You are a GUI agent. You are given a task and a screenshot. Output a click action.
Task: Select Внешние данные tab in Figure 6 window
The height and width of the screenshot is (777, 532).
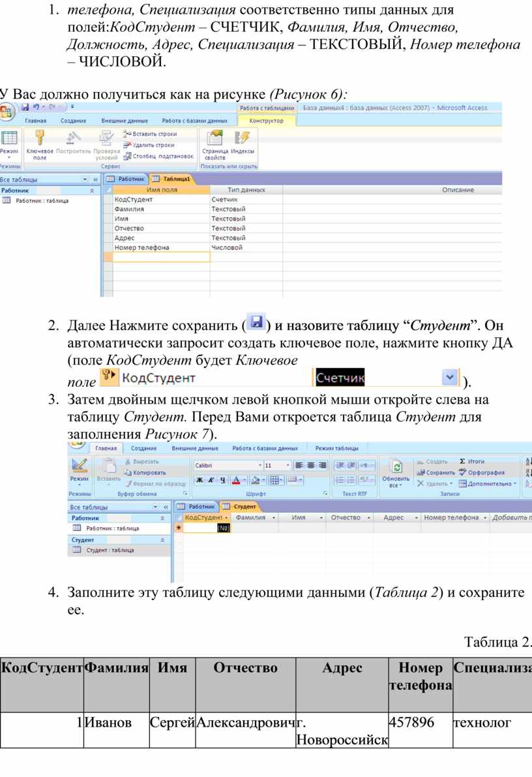pos(125,121)
